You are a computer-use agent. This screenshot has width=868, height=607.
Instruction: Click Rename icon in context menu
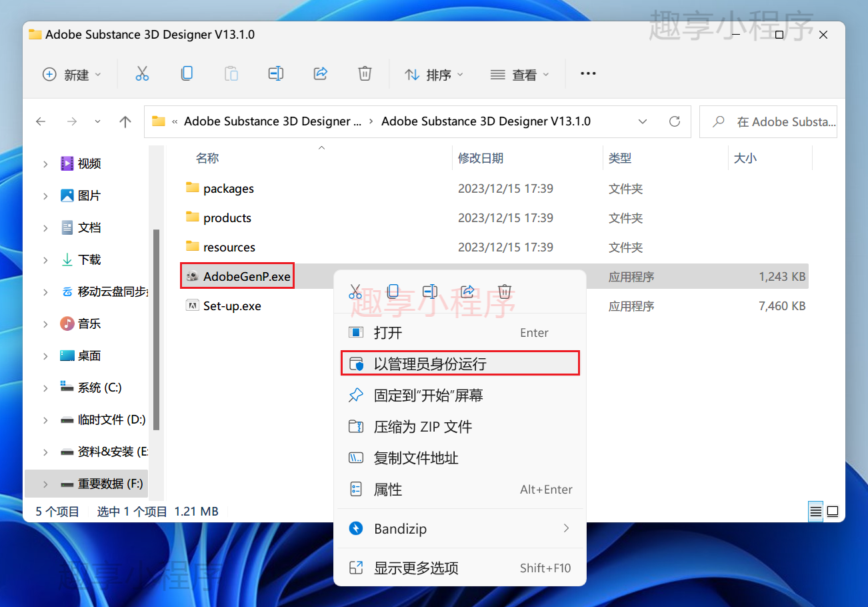click(x=430, y=291)
